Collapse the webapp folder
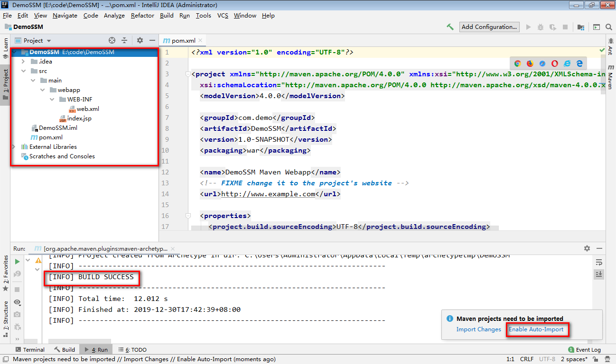The height and width of the screenshot is (364, 616). [42, 90]
